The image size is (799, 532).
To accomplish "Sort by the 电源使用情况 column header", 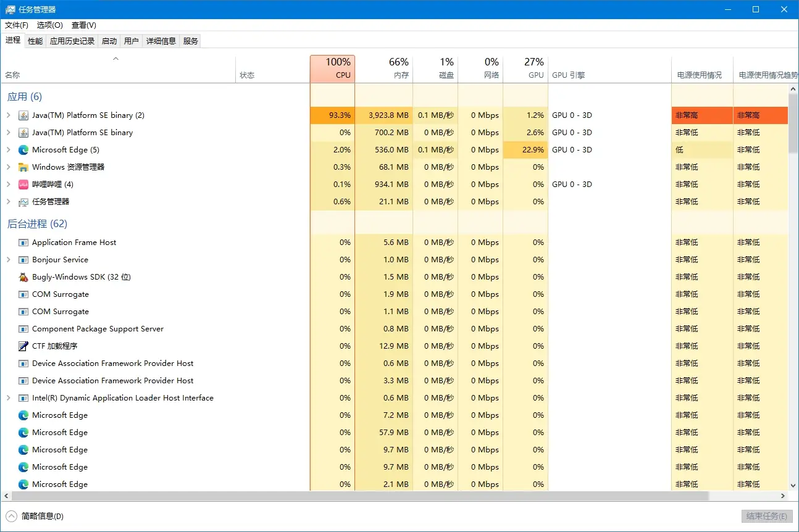I will click(x=702, y=69).
